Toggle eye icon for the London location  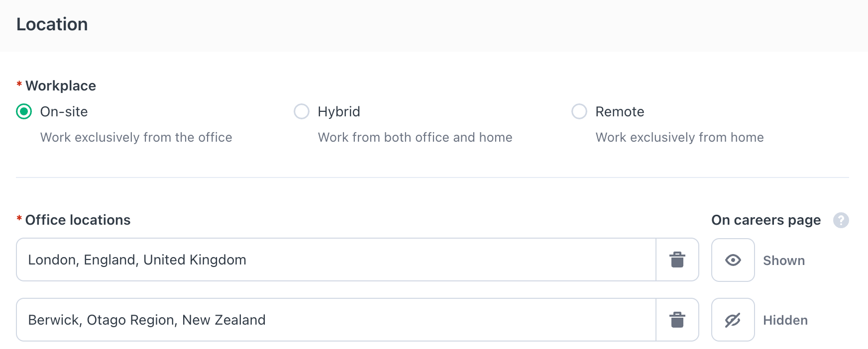(x=733, y=260)
